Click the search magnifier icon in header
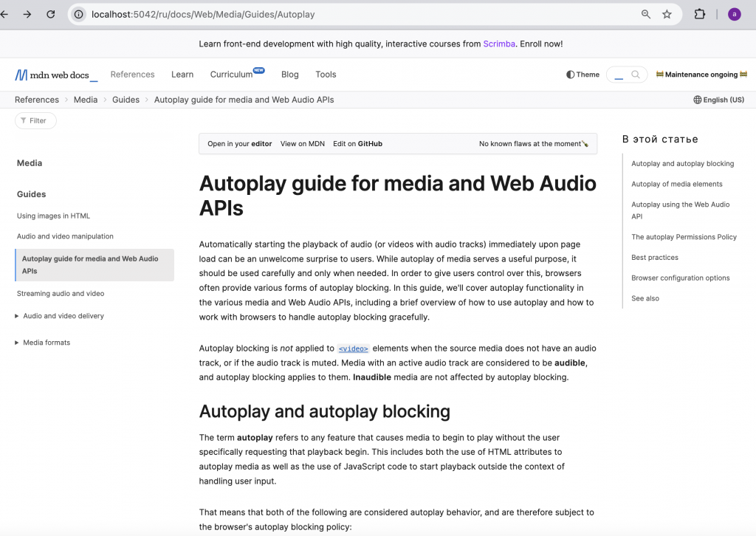Screen dimensions: 756x536 click(x=635, y=75)
